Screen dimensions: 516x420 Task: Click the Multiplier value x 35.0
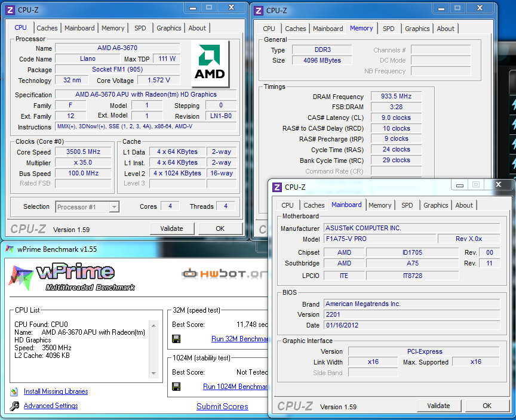[x=83, y=163]
